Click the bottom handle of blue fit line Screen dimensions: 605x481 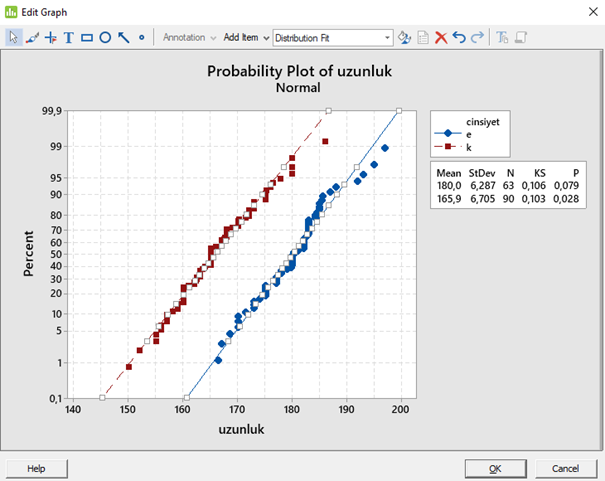coord(187,398)
